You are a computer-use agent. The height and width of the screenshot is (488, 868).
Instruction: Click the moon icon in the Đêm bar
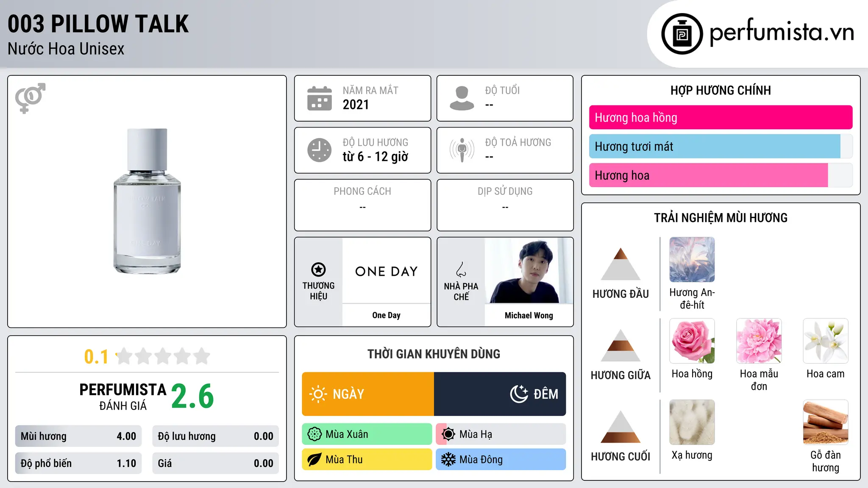pos(519,394)
